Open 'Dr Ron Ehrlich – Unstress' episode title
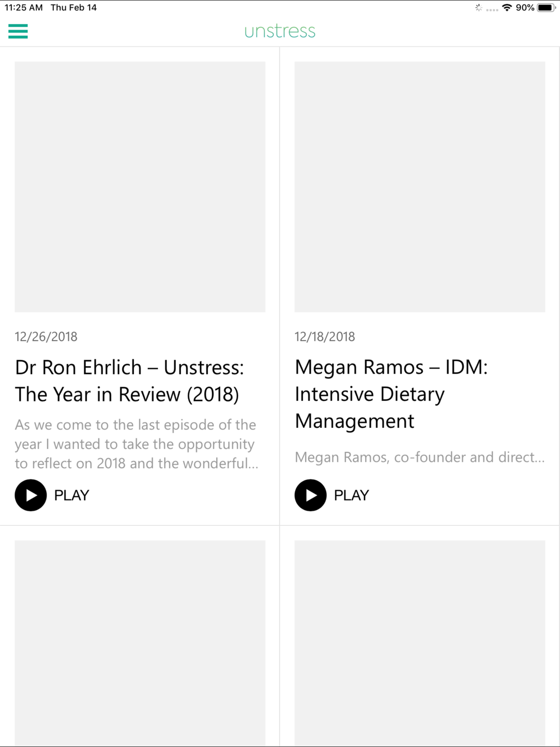The height and width of the screenshot is (747, 560). click(129, 381)
